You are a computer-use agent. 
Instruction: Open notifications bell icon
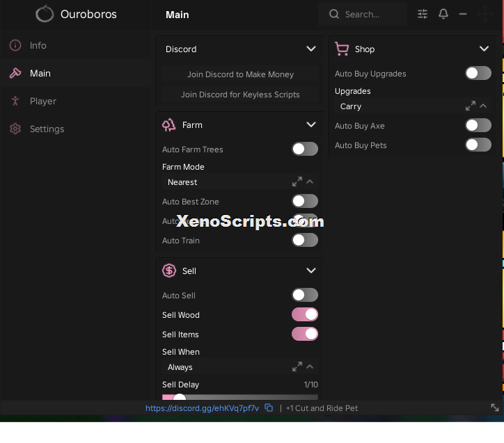443,14
